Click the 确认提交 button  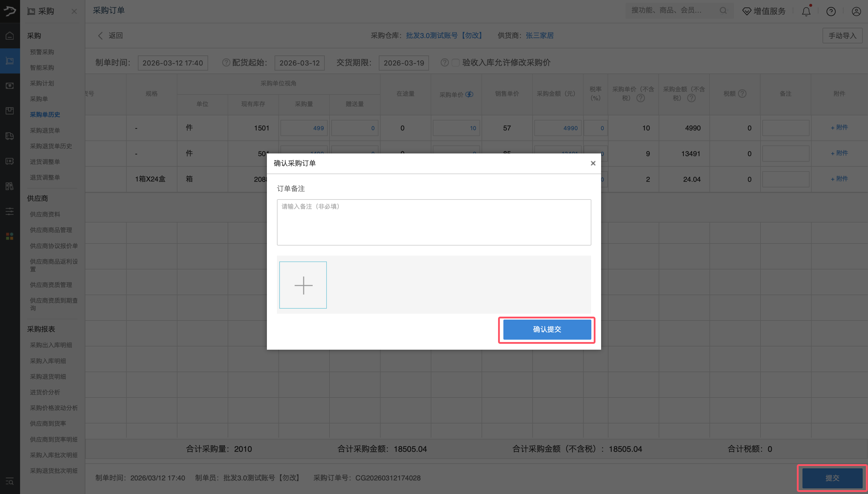pos(547,329)
